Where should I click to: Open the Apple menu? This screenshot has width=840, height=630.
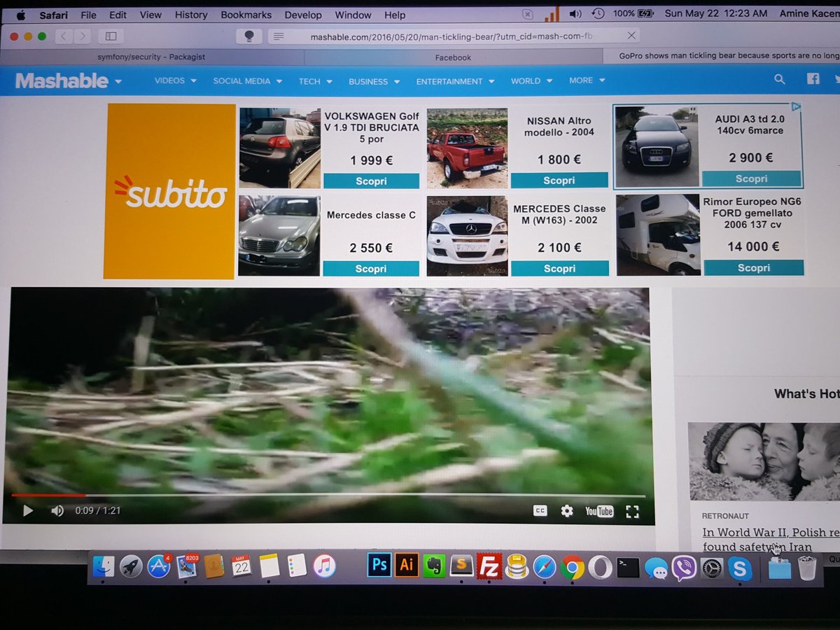click(x=20, y=15)
